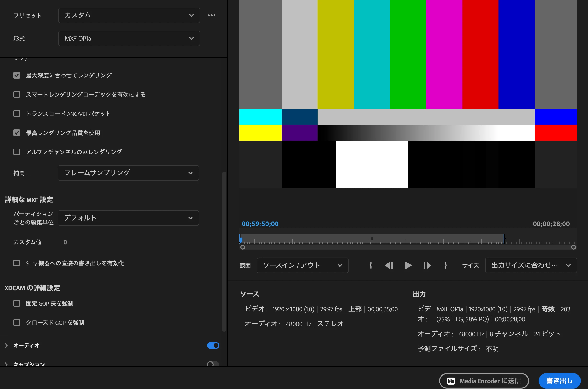Screen dimensions: 588x389
Task: Step back one frame in the preview
Action: click(389, 265)
